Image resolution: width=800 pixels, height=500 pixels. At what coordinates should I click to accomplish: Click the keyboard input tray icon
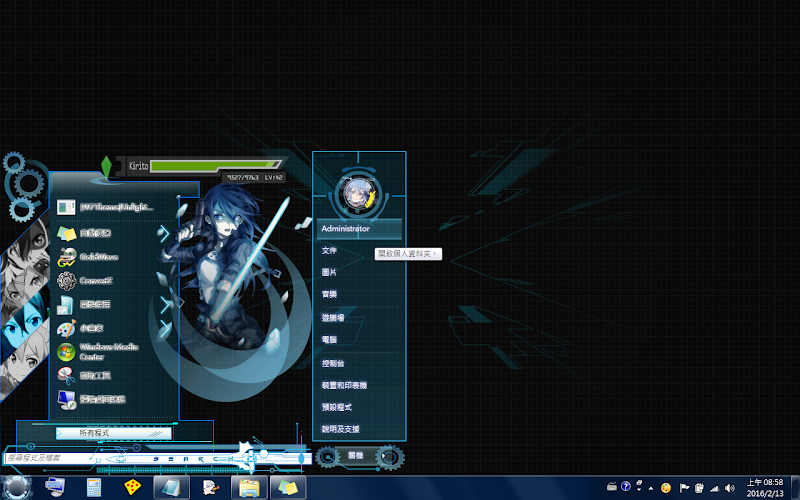(x=612, y=487)
